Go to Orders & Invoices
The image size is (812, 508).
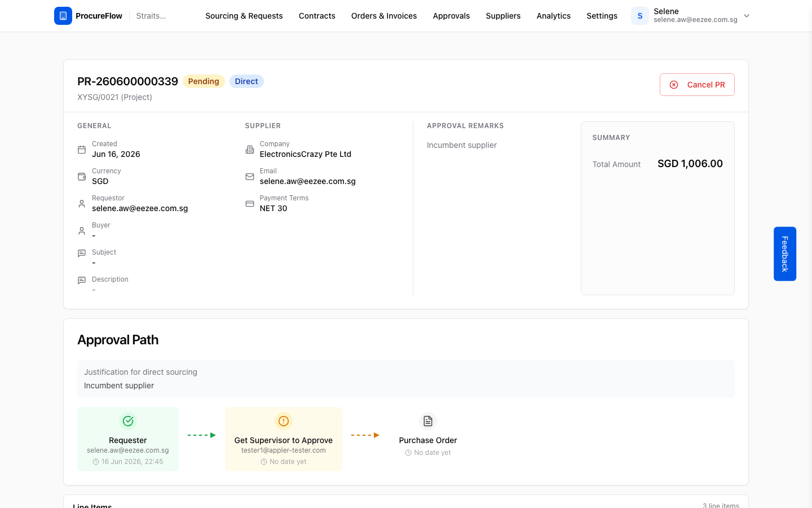(384, 16)
